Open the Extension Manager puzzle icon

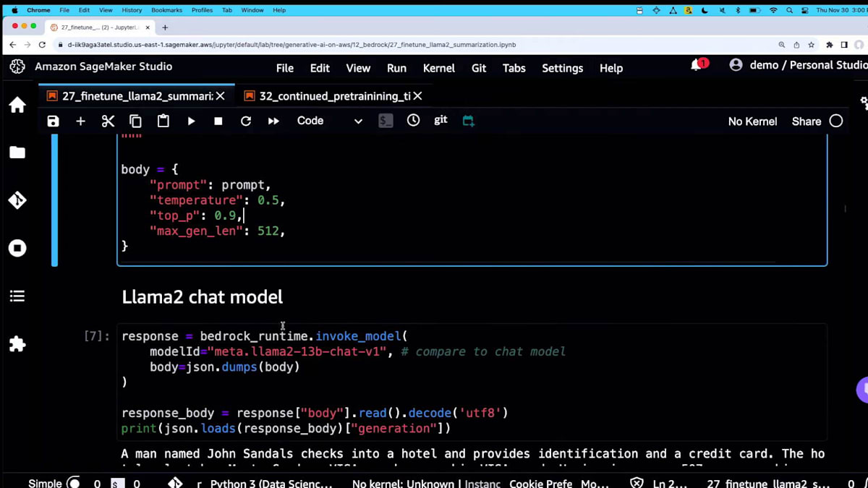[17, 344]
